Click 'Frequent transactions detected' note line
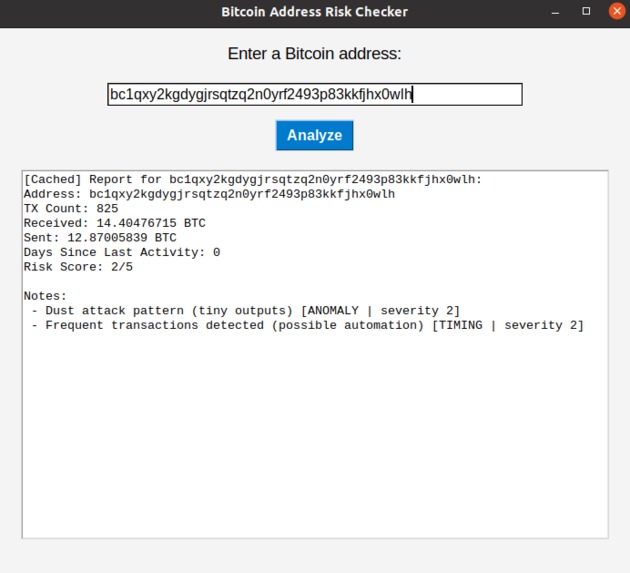 click(308, 325)
